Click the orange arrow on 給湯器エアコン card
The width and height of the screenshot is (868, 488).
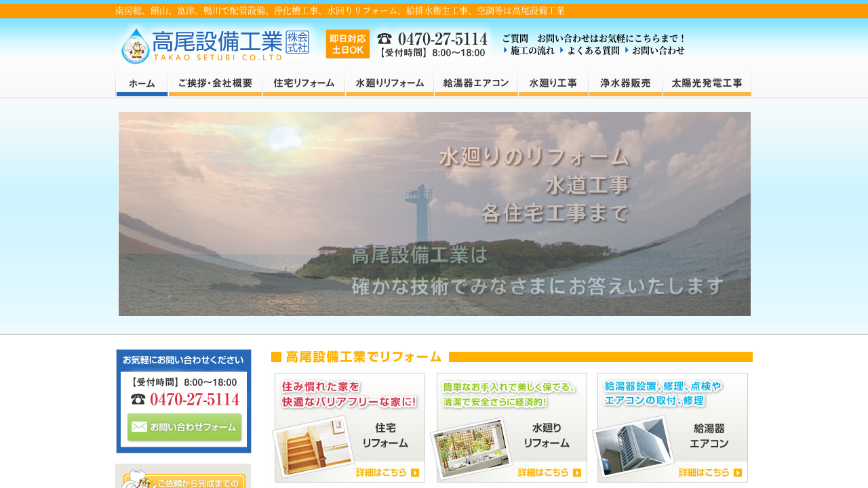coord(737,473)
